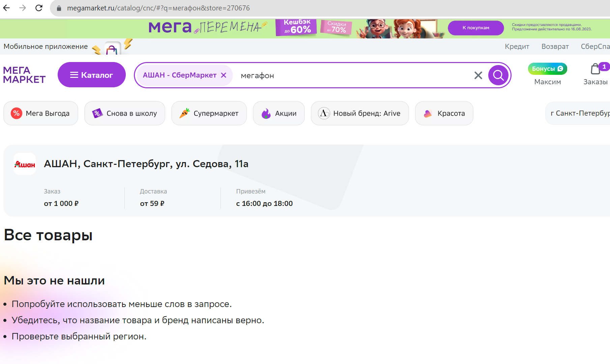The width and height of the screenshot is (610, 364).
Task: Click the Мега Выгода percent icon
Action: 17,113
